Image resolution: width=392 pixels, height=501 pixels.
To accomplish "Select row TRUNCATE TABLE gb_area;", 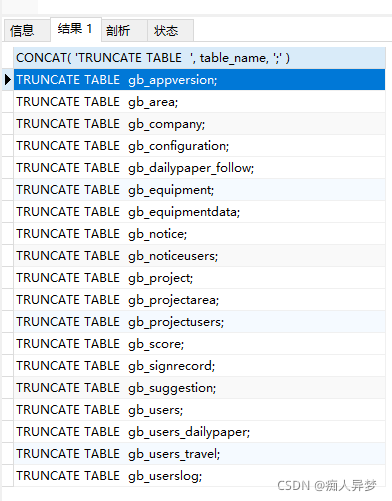I will pyautogui.click(x=199, y=102).
